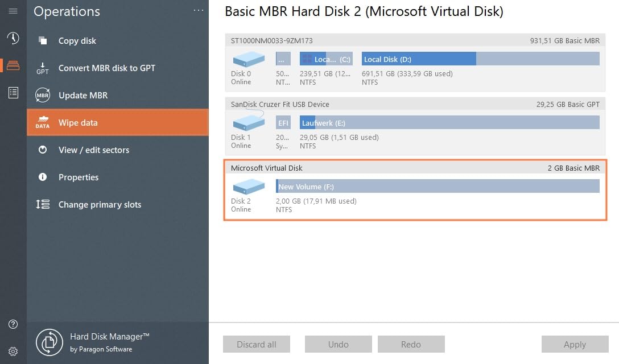Choose Update MBR operation
Image resolution: width=619 pixels, height=364 pixels.
(x=118, y=95)
